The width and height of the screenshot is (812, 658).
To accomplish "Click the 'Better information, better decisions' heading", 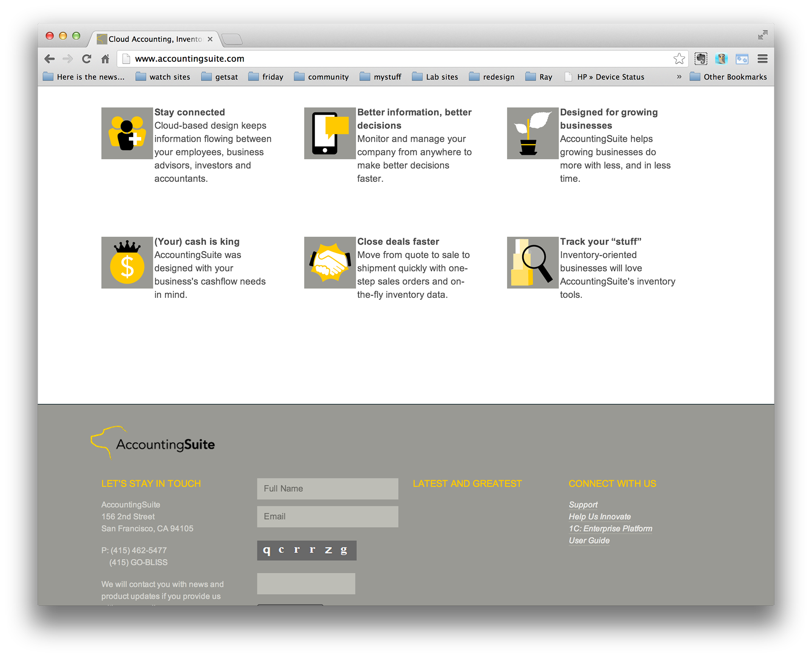I will pos(414,119).
